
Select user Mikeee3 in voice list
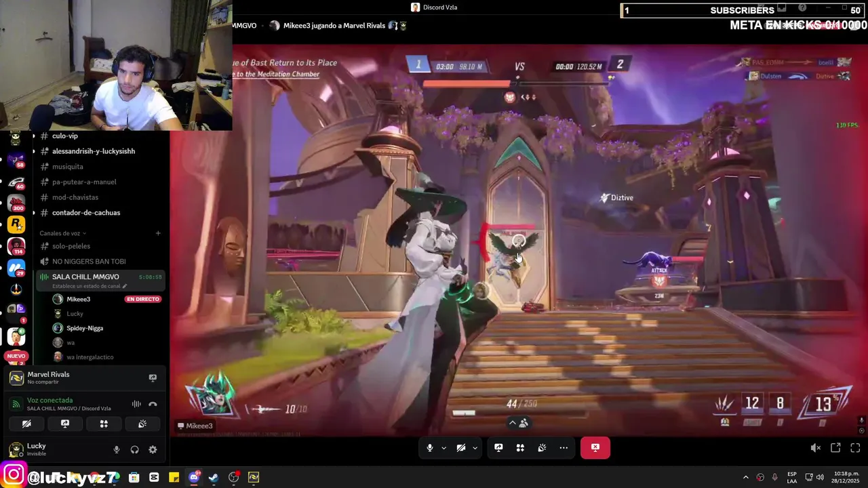[78, 299]
